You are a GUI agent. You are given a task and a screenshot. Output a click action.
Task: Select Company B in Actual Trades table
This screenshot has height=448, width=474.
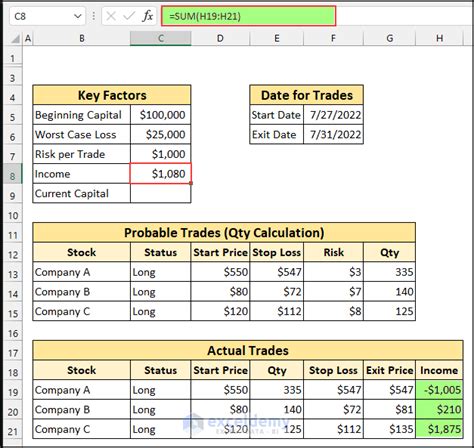[x=81, y=409]
